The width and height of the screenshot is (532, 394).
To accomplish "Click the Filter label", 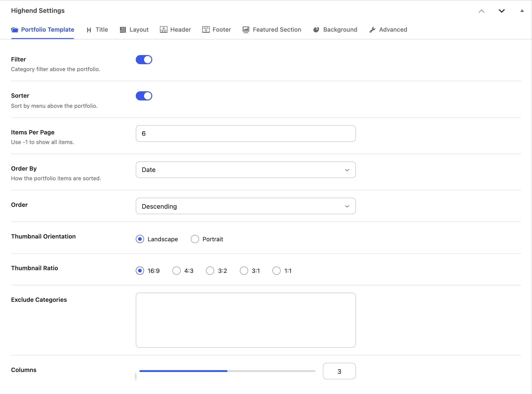I will click(x=18, y=59).
